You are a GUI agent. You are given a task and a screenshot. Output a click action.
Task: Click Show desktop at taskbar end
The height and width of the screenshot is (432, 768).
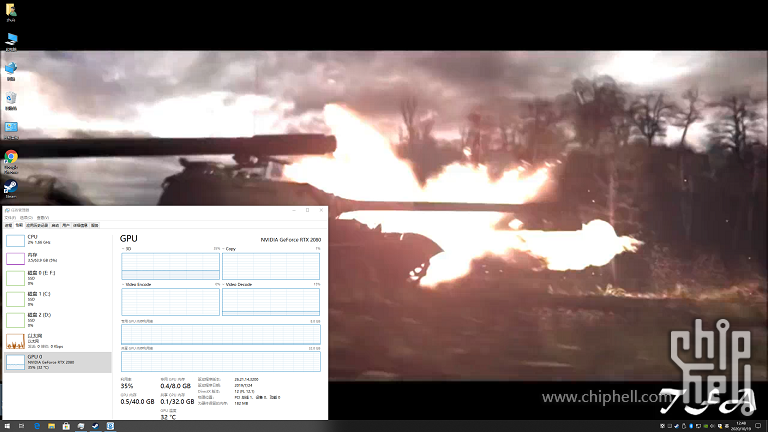tap(767, 426)
